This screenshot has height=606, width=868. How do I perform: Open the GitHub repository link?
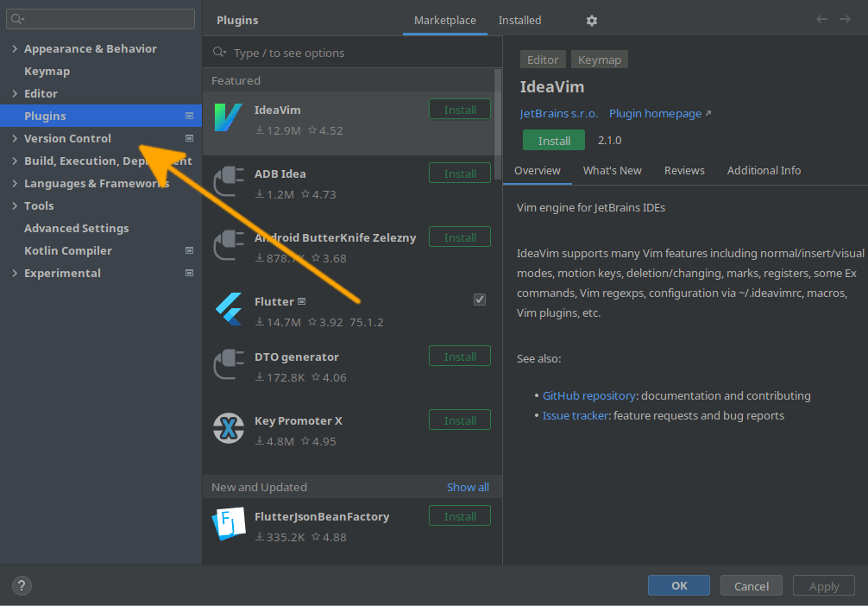[588, 395]
